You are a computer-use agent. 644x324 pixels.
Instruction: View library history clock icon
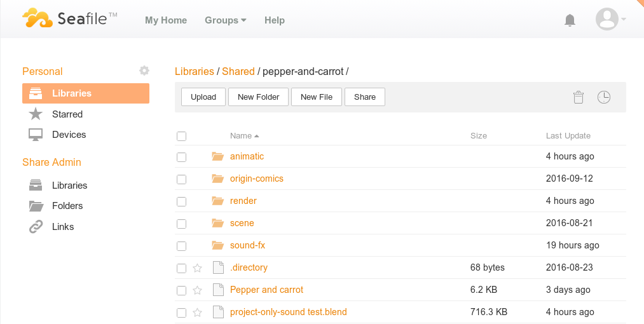pos(604,97)
